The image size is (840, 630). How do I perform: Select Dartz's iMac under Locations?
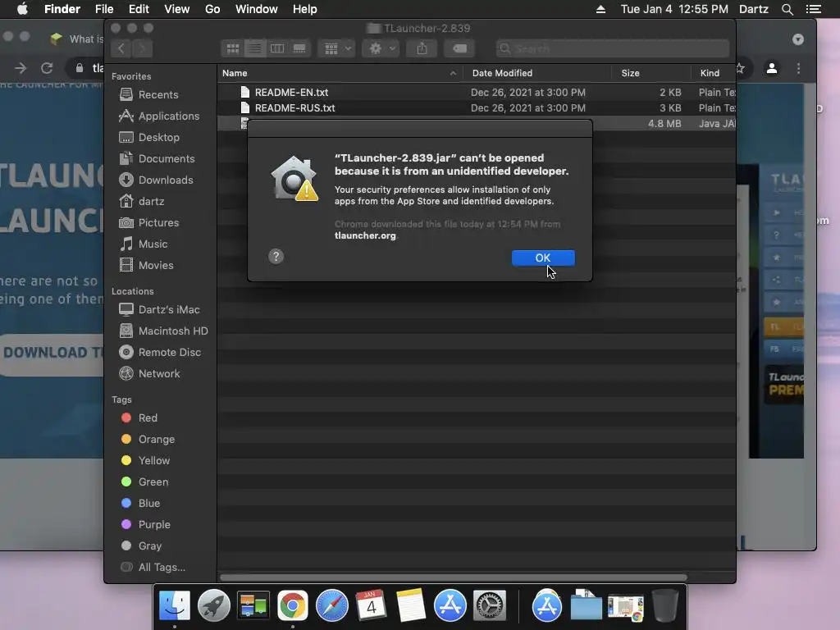(x=169, y=309)
